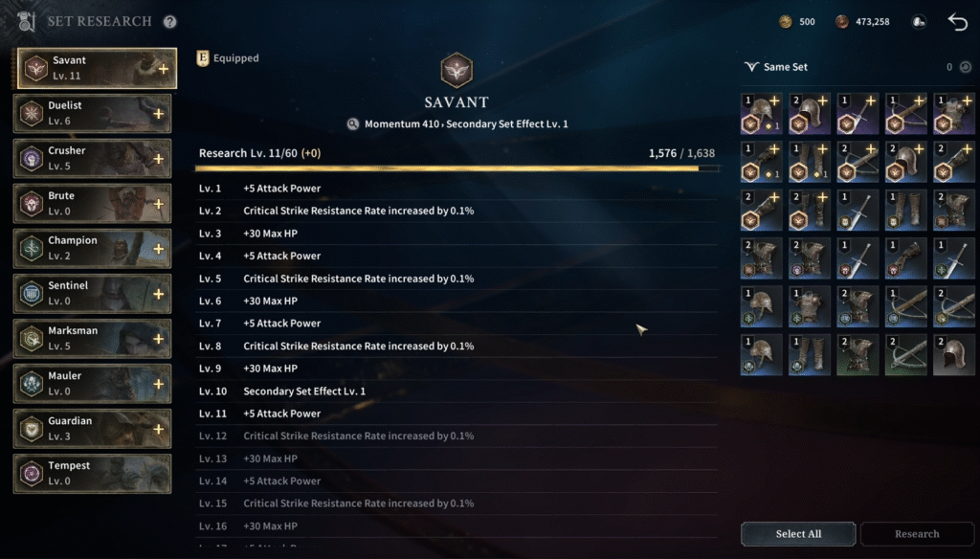
Task: Click the Select All button
Action: pos(798,534)
